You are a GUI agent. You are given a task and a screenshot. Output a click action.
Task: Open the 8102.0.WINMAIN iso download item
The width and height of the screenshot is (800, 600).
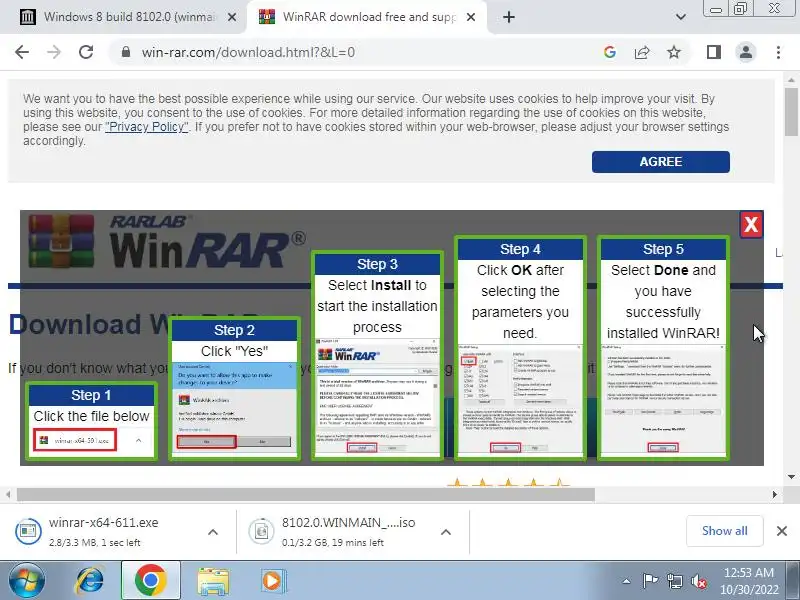[339, 532]
